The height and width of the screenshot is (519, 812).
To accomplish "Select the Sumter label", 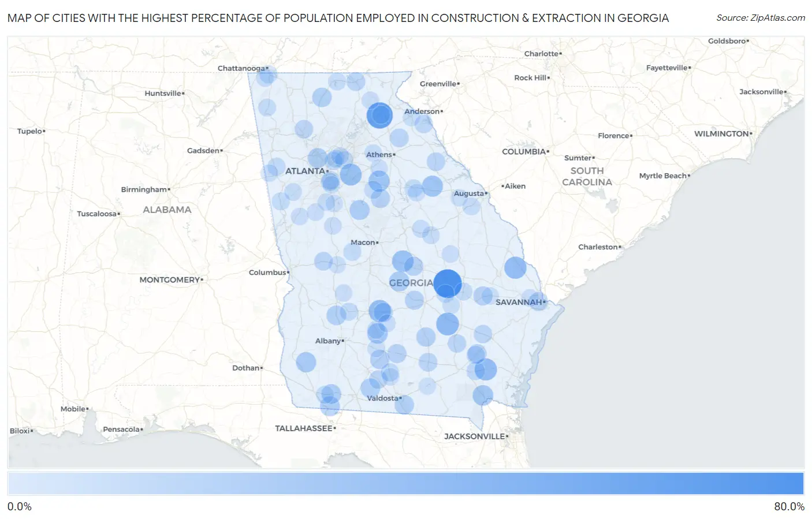I will pos(578,158).
